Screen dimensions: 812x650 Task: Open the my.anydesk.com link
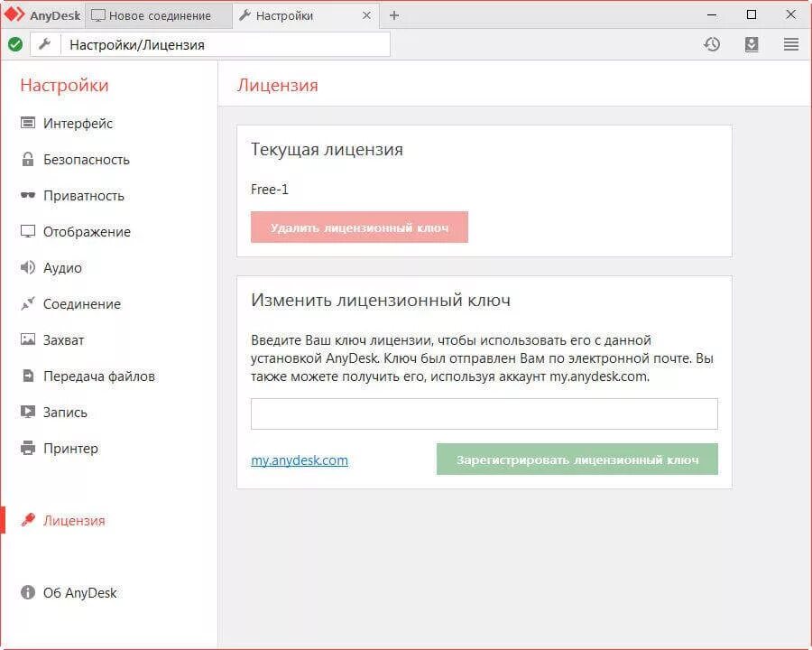(x=300, y=460)
